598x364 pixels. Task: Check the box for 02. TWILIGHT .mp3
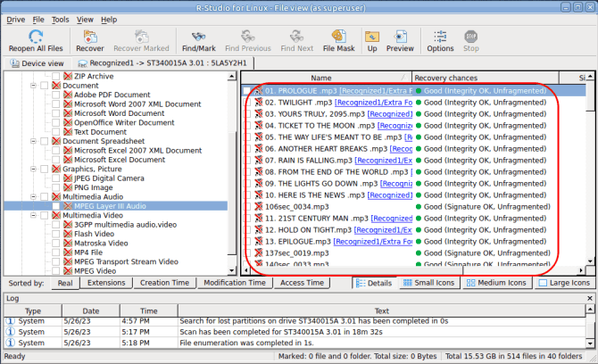point(247,103)
